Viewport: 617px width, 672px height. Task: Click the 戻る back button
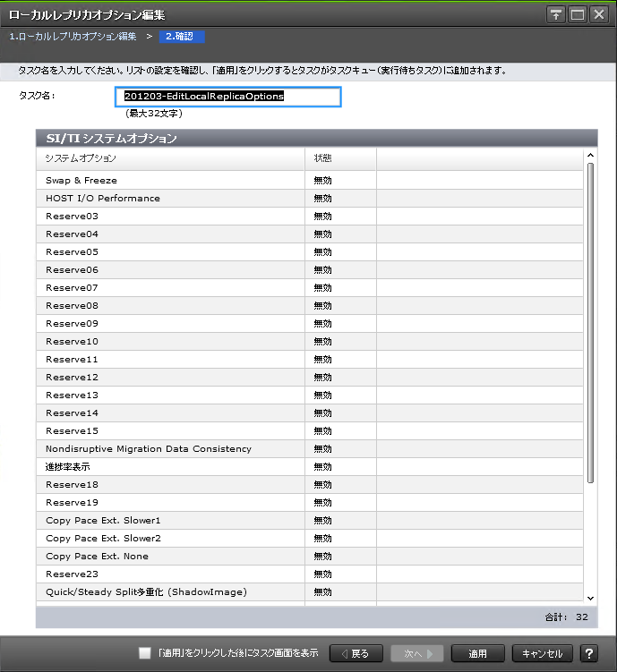click(x=356, y=653)
